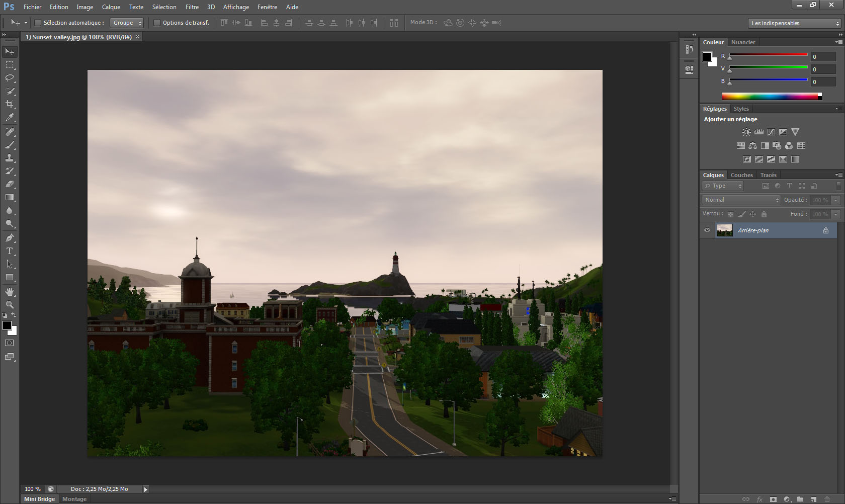This screenshot has height=504, width=845.
Task: Open the Filtre menu
Action: (x=192, y=7)
